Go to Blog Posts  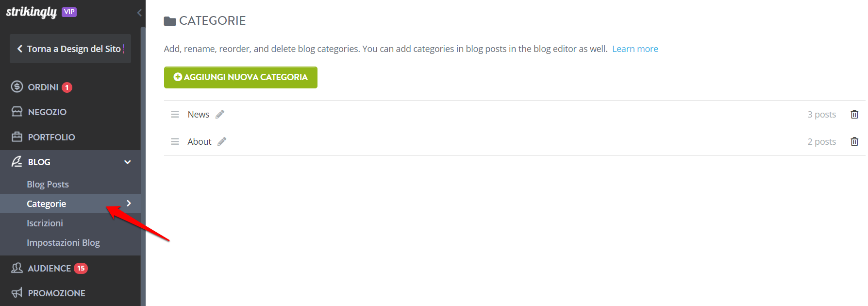coord(48,184)
